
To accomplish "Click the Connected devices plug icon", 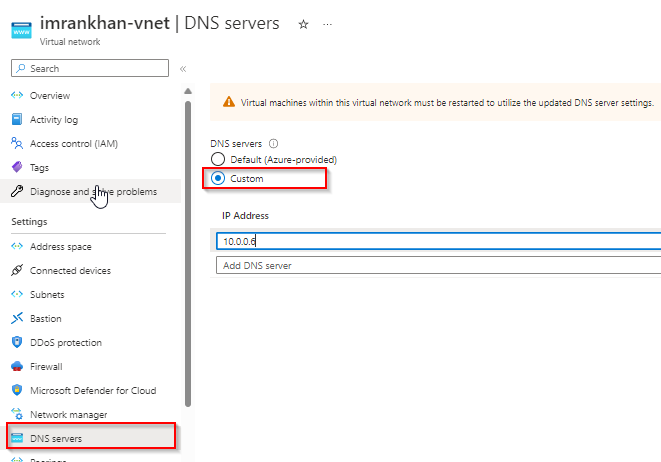I will click(x=17, y=270).
